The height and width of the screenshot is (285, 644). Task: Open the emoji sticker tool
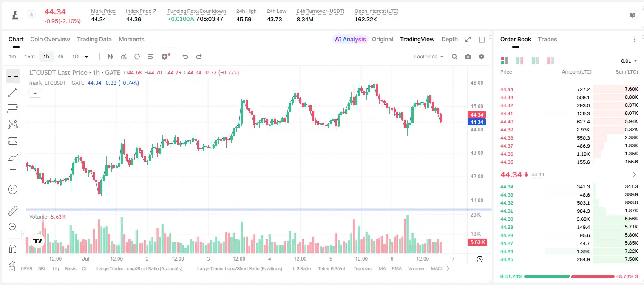coord(13,189)
